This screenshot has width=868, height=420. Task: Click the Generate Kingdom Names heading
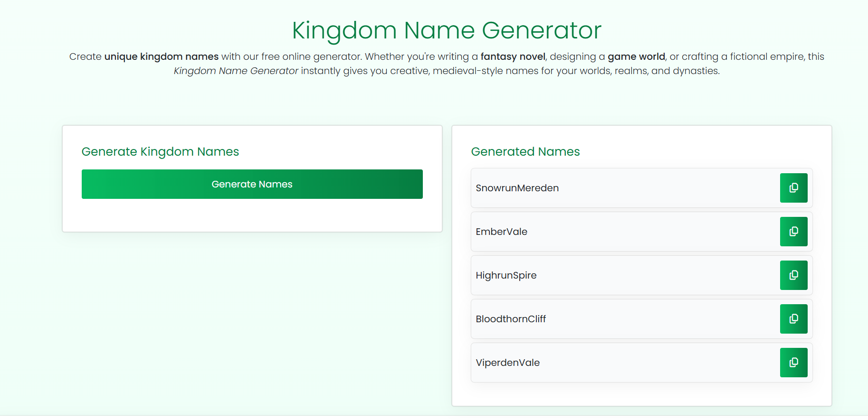(x=160, y=151)
